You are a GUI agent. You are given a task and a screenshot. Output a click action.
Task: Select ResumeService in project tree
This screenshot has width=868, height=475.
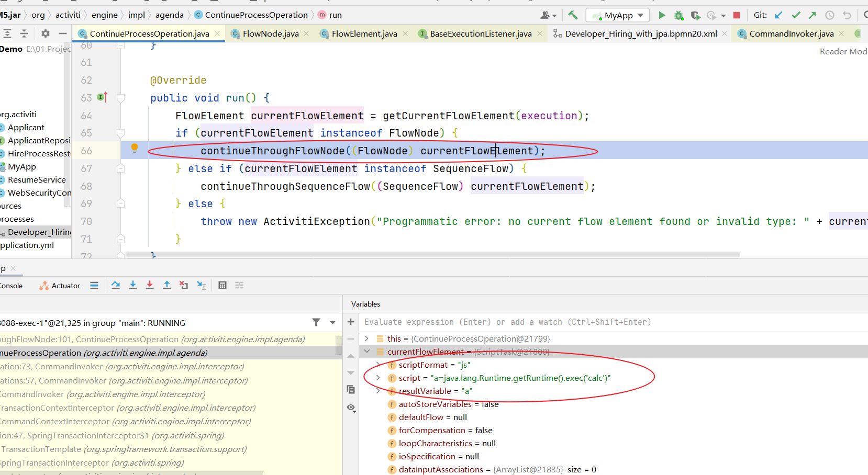click(x=36, y=179)
